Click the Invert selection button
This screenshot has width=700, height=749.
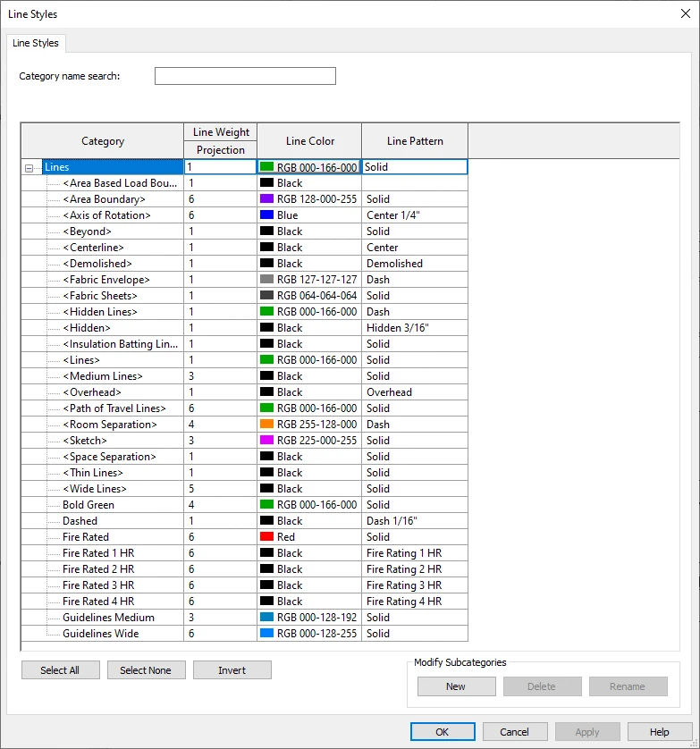click(x=232, y=670)
